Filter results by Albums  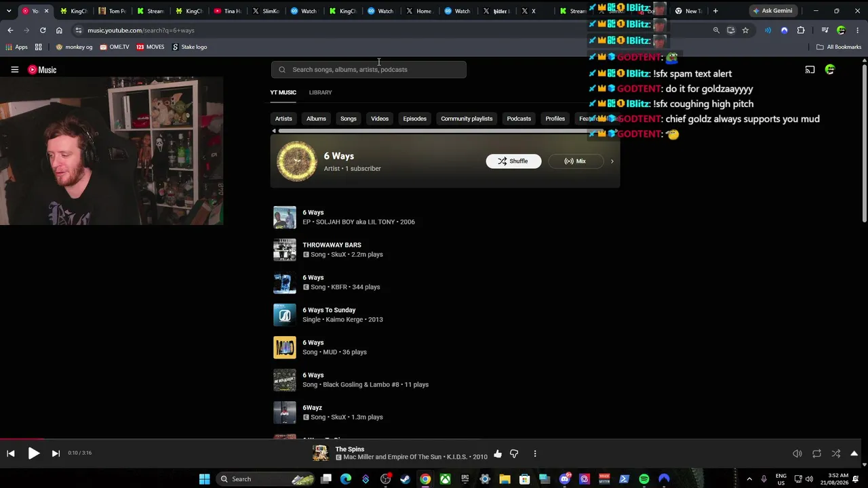(316, 119)
